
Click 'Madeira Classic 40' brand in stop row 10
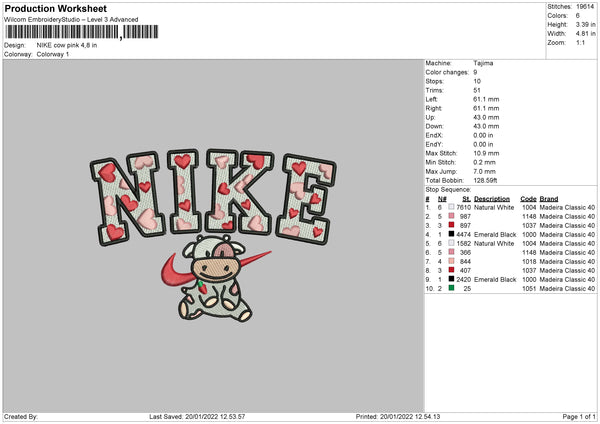567,289
